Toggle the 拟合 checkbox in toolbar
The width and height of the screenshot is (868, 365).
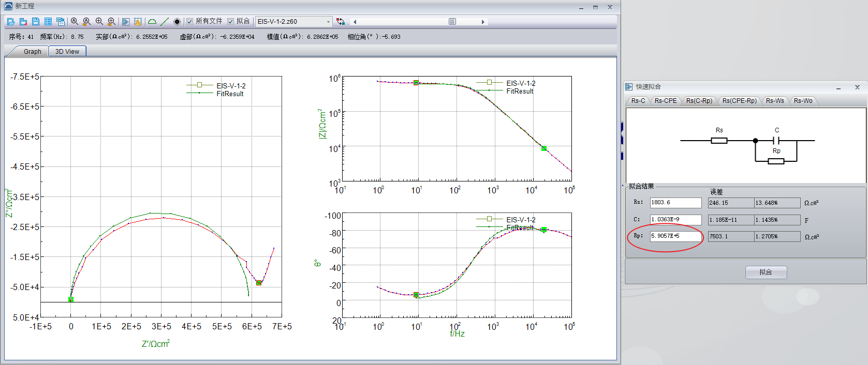(231, 22)
